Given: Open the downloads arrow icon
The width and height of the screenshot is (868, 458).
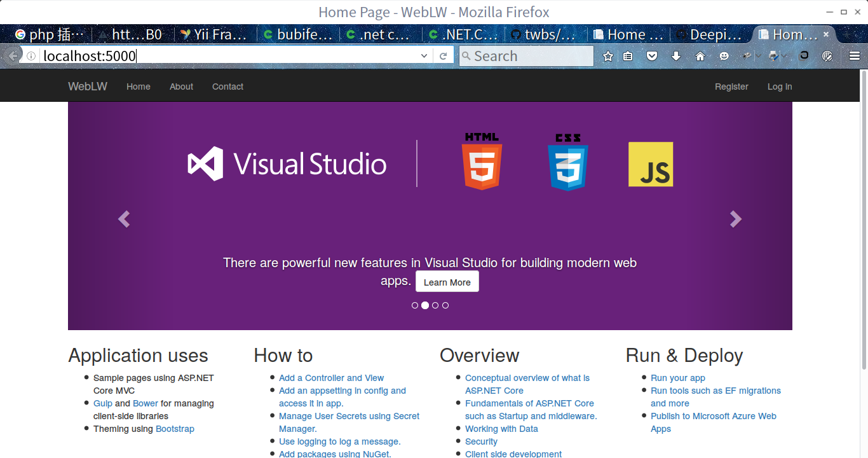Looking at the screenshot, I should click(676, 56).
